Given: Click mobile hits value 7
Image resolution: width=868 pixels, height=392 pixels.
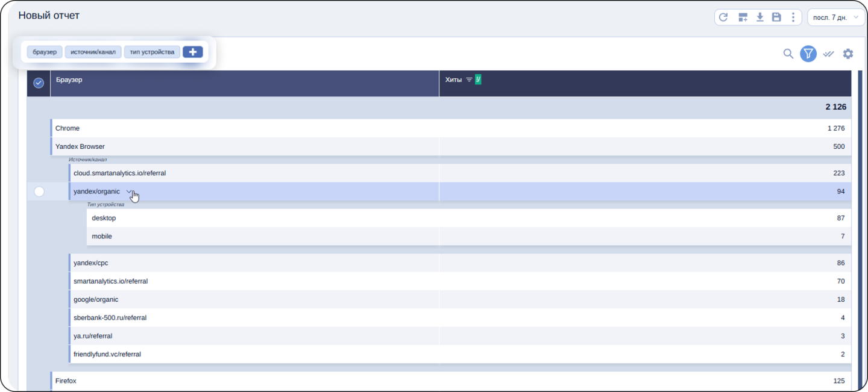Looking at the screenshot, I should coord(843,236).
